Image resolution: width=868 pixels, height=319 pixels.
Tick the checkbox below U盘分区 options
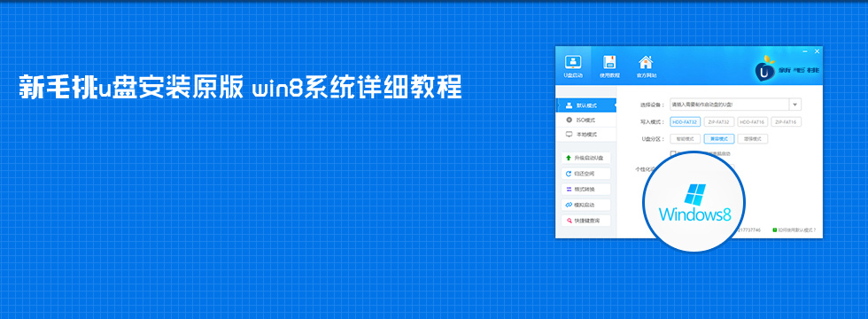pyautogui.click(x=673, y=153)
